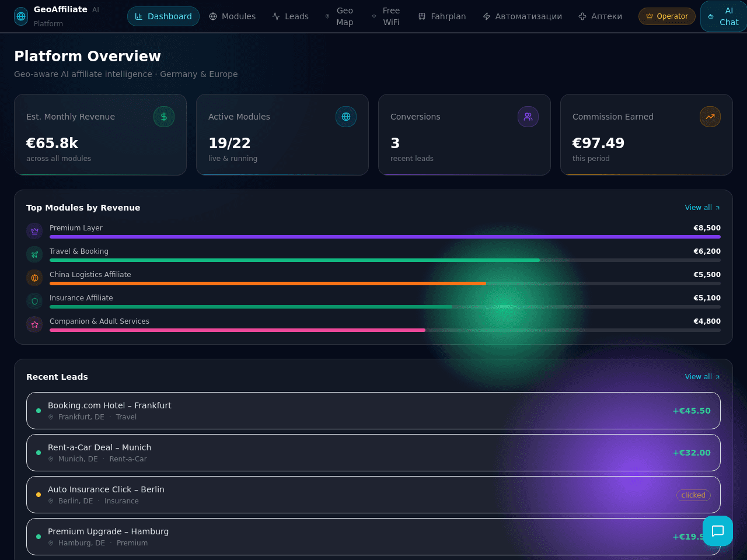Viewport: 747px width, 560px height.
Task: Open the Booking.com Hotel – Frankfurt lead
Action: (373, 411)
